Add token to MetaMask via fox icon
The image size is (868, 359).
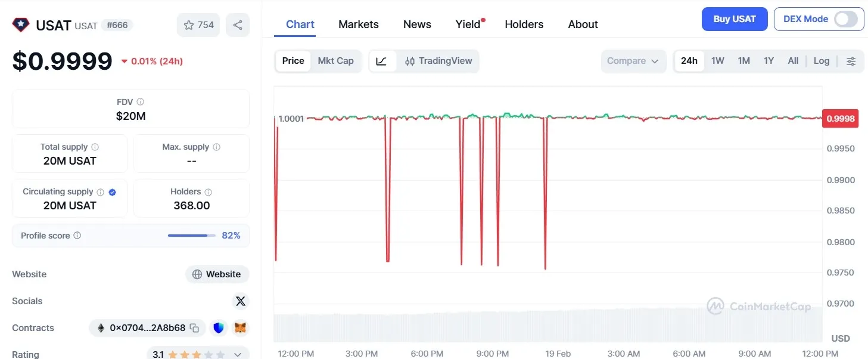(240, 327)
